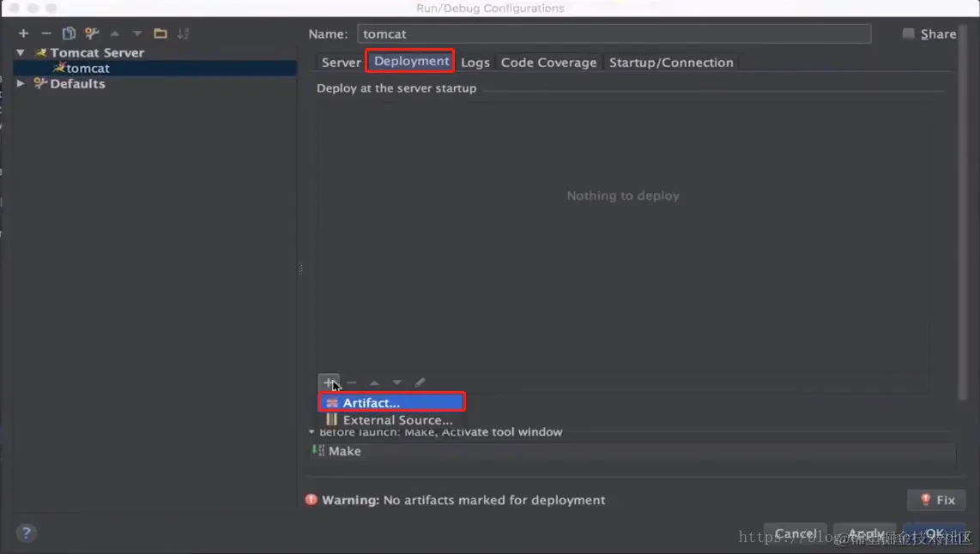Open the Logs tab
The width and height of the screenshot is (980, 554).
coord(475,63)
